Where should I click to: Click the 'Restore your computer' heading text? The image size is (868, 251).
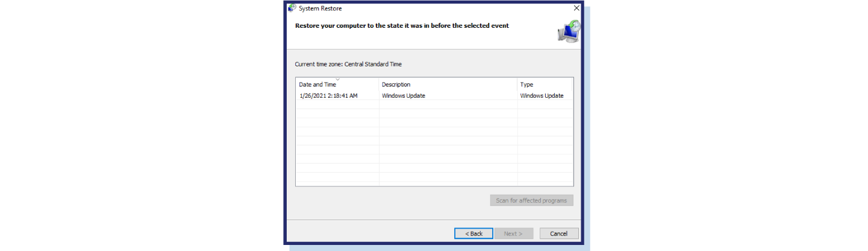[402, 26]
